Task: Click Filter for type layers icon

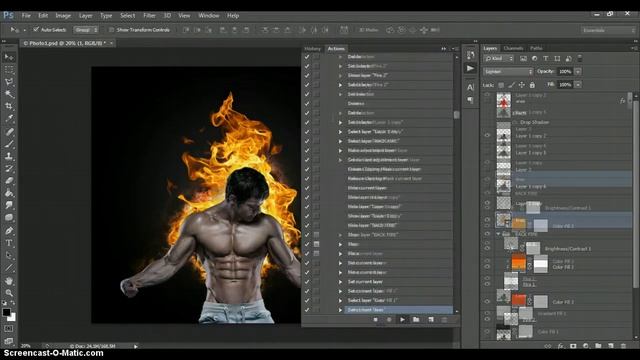Action: pos(546,59)
